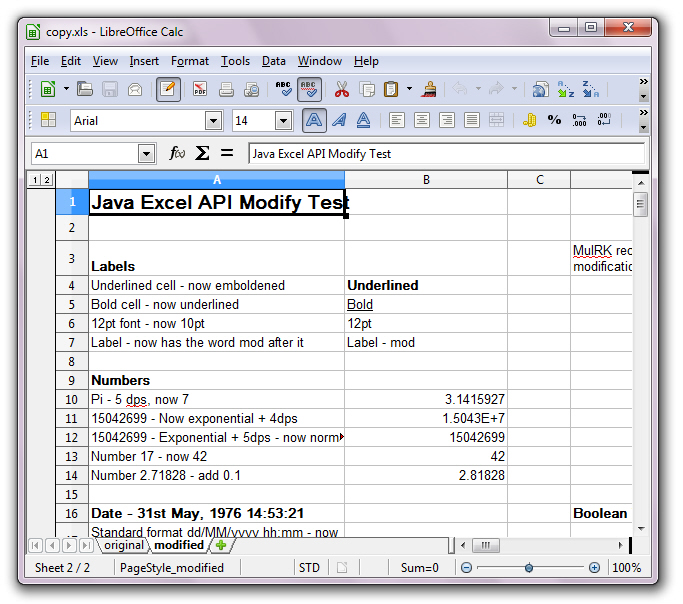The image size is (683, 604).
Task: Toggle Align Left
Action: 396,120
